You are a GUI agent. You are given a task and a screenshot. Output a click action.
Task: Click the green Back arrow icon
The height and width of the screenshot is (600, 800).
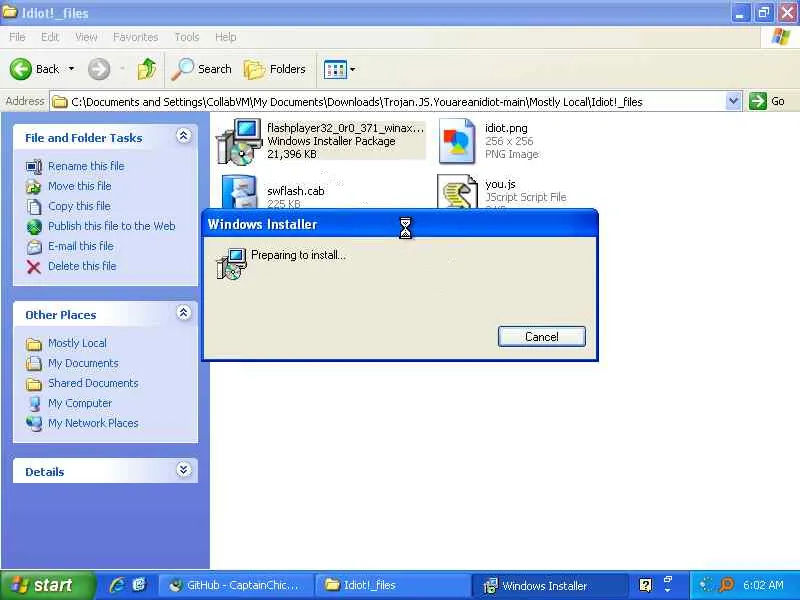[x=21, y=69]
